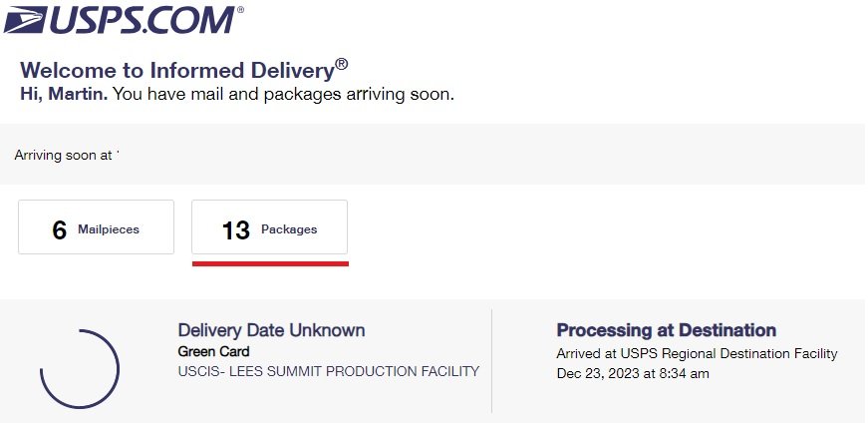Image resolution: width=868 pixels, height=429 pixels.
Task: Click the registered trademark symbol after Delivery
Action: (342, 64)
